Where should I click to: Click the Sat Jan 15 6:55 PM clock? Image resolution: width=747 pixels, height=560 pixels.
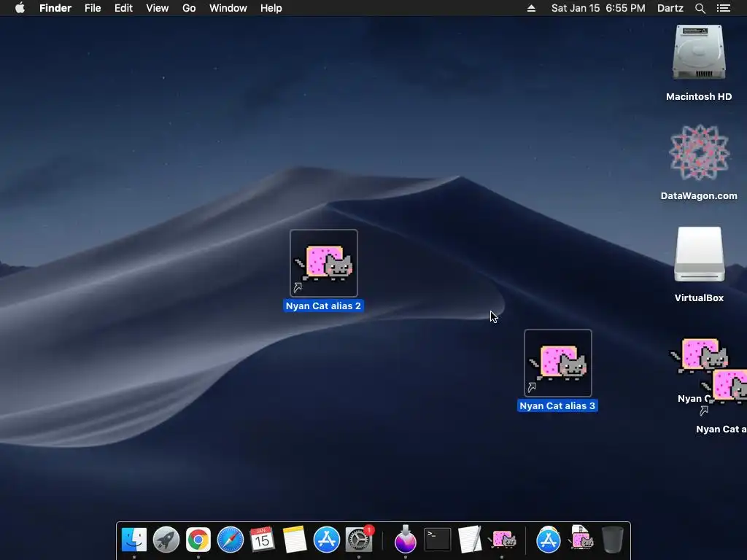[x=598, y=8]
